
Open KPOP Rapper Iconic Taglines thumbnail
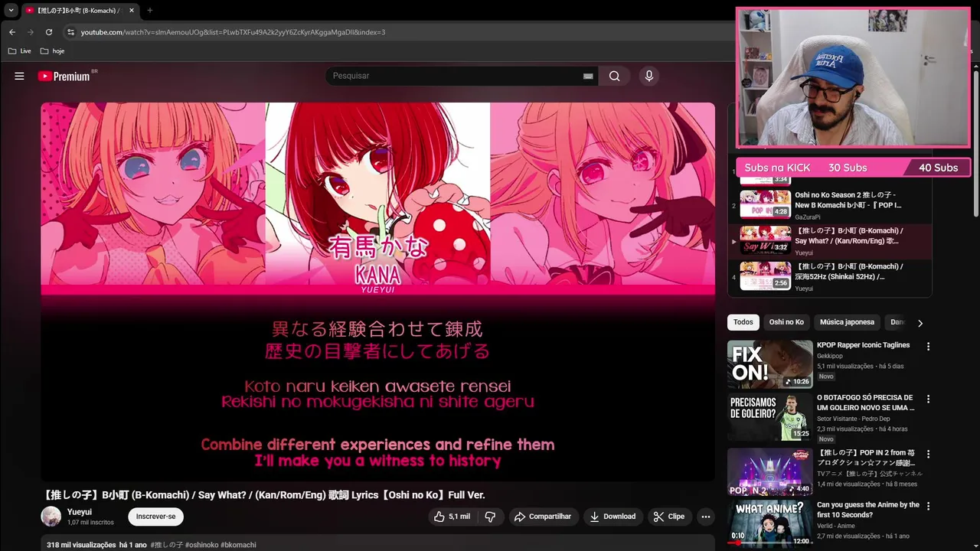(769, 364)
